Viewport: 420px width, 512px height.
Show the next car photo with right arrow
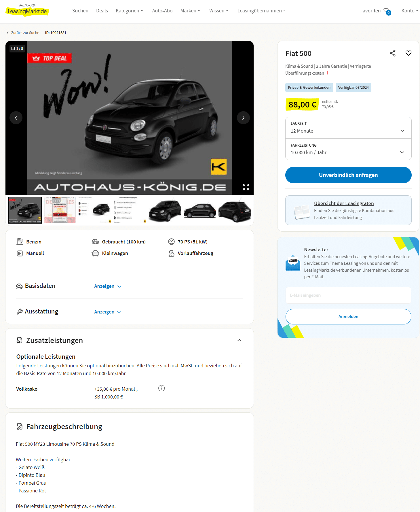(x=243, y=118)
